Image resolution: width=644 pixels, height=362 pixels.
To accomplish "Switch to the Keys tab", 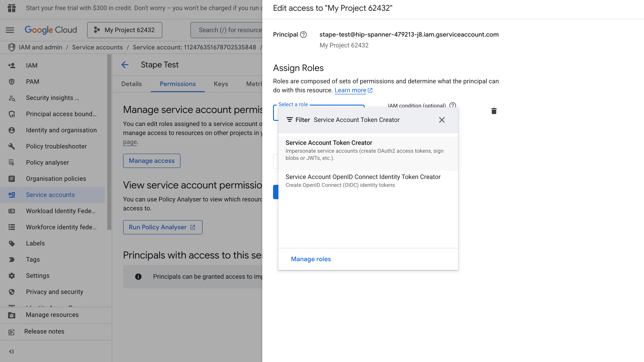I will 221,84.
